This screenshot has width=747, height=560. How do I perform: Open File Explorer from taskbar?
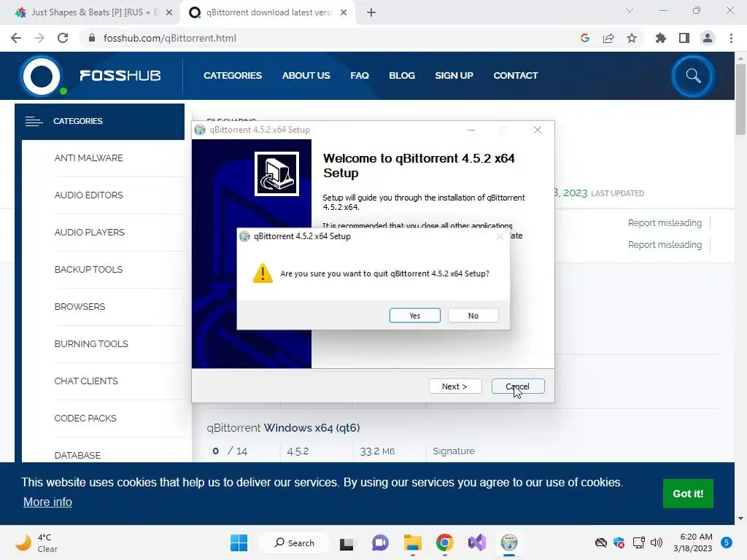point(413,542)
